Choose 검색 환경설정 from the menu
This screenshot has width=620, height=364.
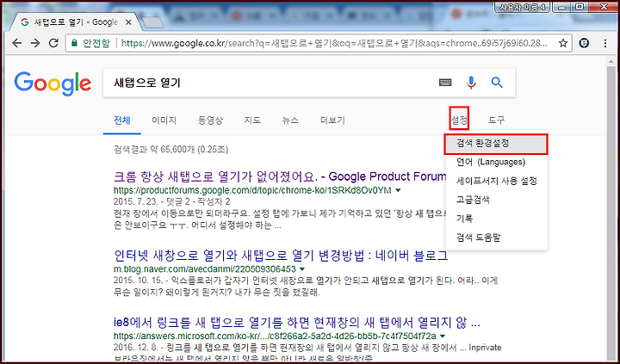tap(496, 144)
